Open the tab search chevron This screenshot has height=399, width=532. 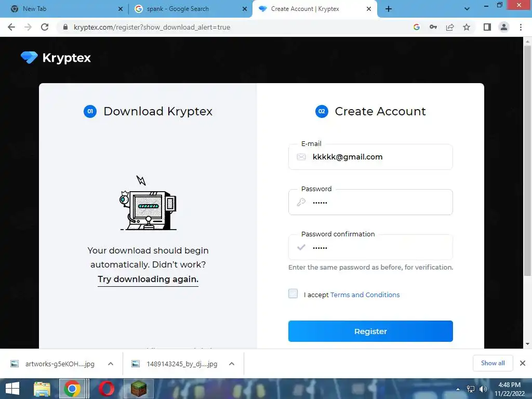[x=467, y=9]
